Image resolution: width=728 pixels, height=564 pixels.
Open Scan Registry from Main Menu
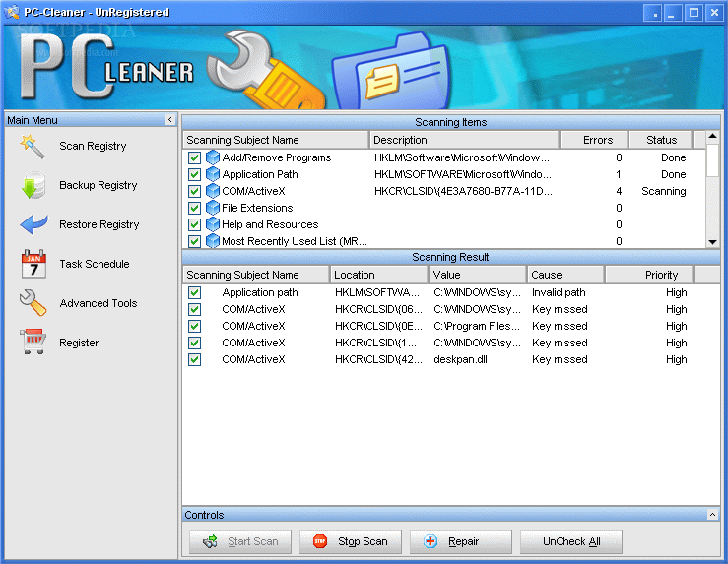pyautogui.click(x=93, y=146)
